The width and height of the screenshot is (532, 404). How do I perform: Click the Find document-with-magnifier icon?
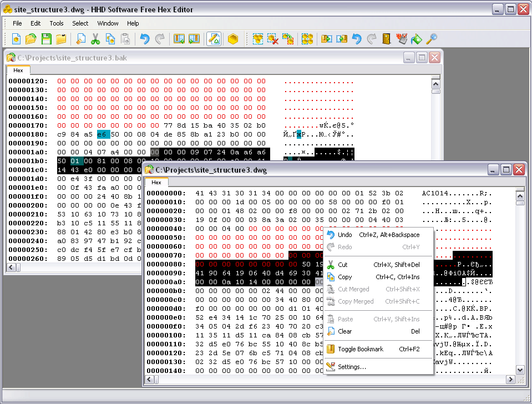(80, 39)
